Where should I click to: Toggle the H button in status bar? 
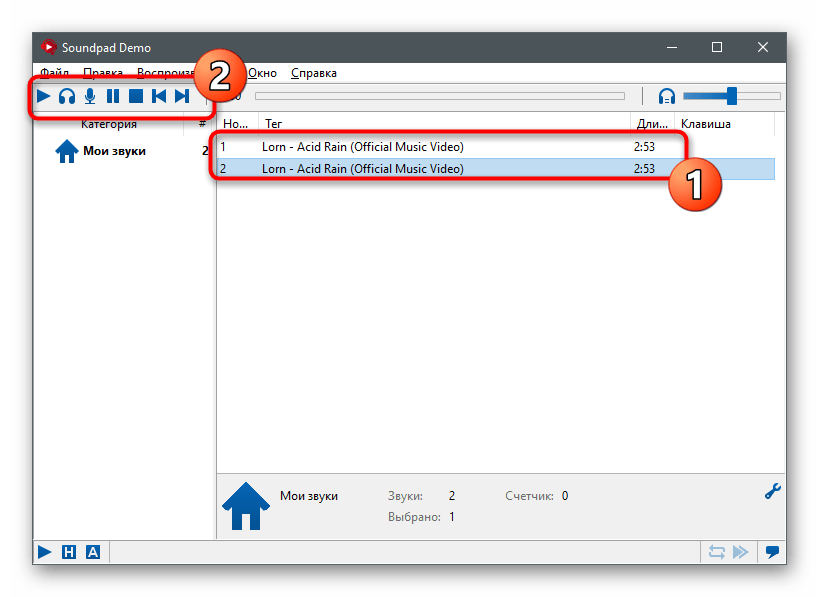click(69, 552)
